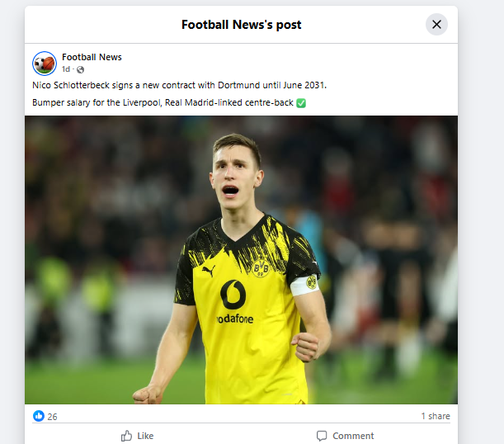Close the Football News post dialog
The width and height of the screenshot is (504, 444).
point(436,24)
